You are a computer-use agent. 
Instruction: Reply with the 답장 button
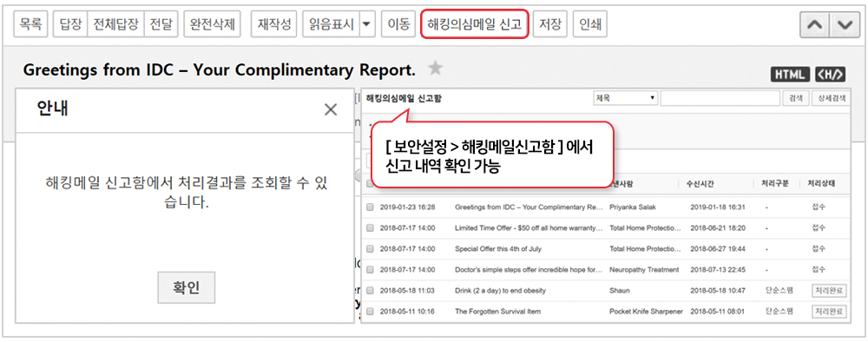70,24
